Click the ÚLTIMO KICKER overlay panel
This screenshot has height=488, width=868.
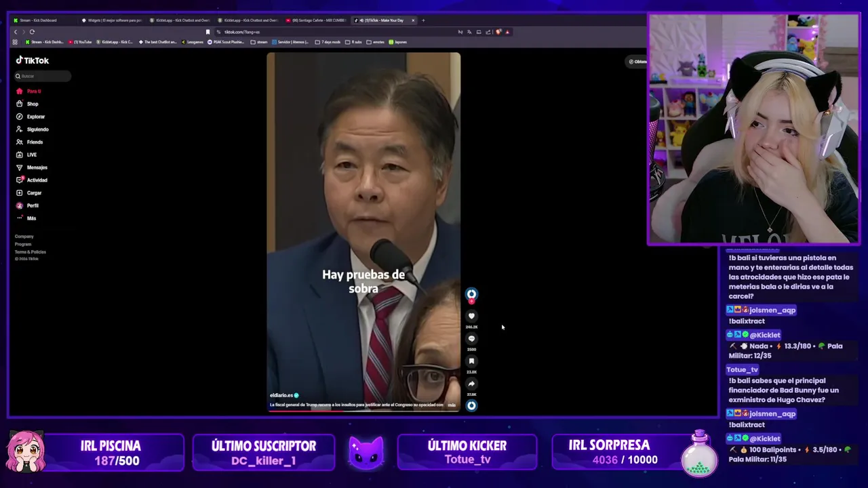point(467,452)
